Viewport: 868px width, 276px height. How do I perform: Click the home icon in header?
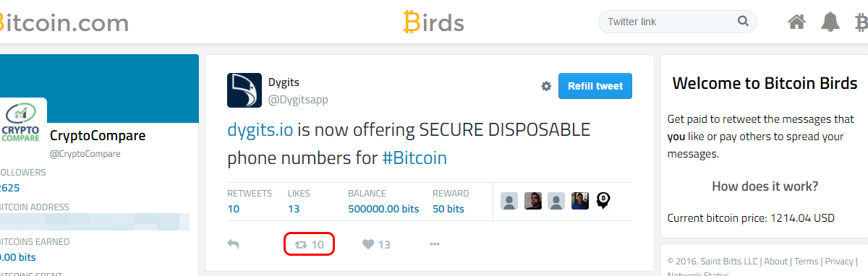tap(796, 22)
